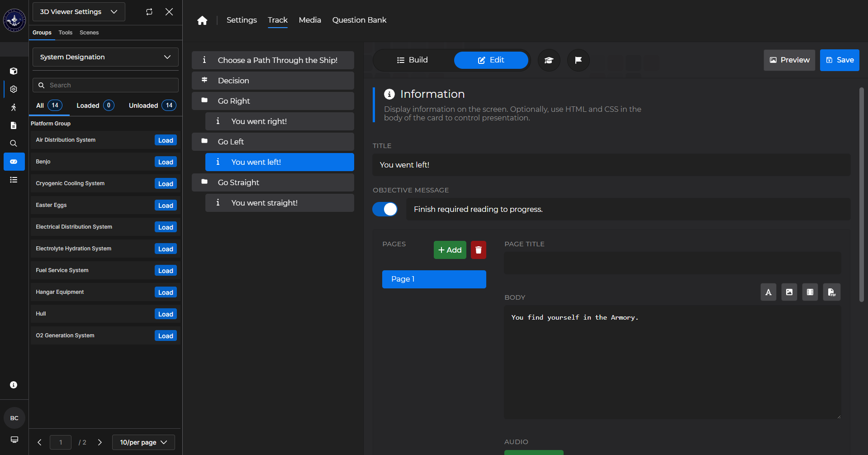868x455 pixels.
Task: Click the Preview button
Action: pos(790,60)
